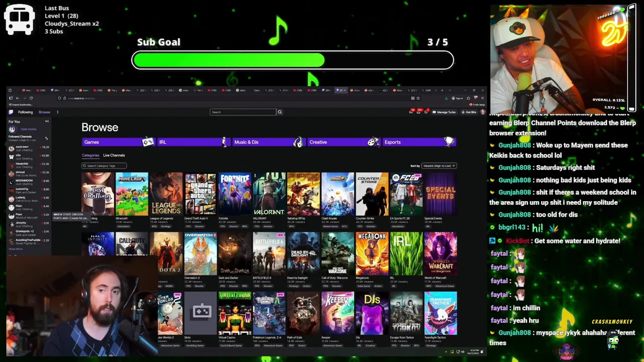Image resolution: width=644 pixels, height=362 pixels.
Task: Open the Overwatch 2 category thumbnail
Action: click(x=200, y=254)
